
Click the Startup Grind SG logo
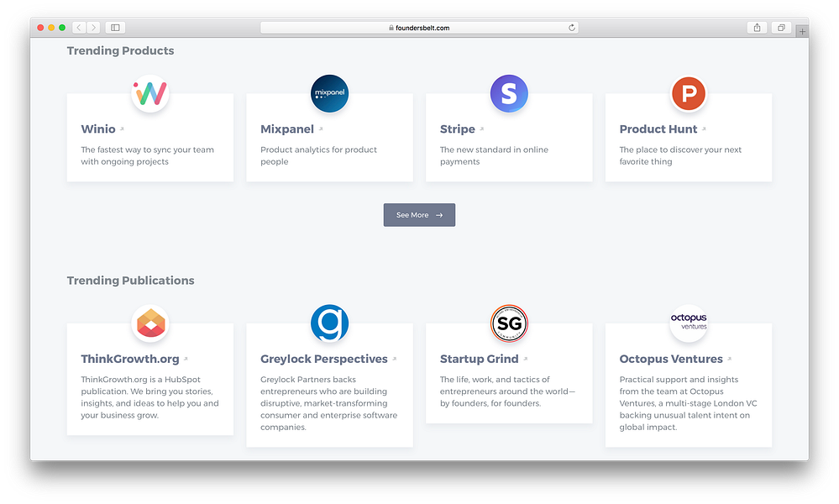(509, 323)
